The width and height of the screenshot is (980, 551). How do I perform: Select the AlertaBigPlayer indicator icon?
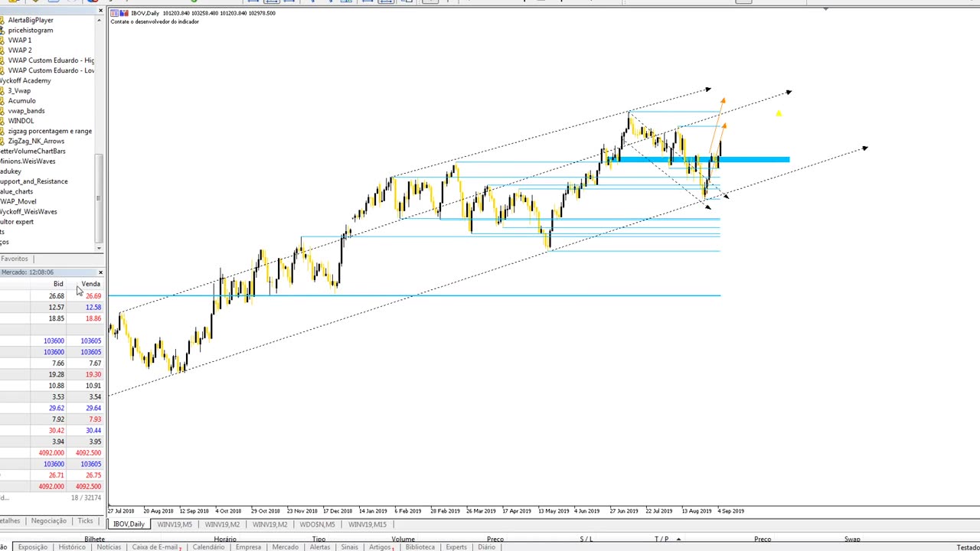[x=2, y=20]
